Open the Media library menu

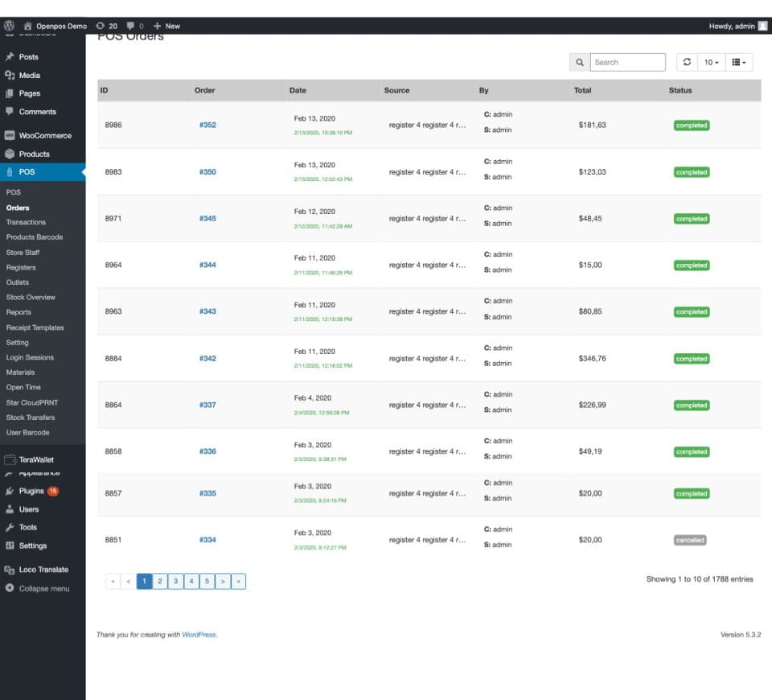pyautogui.click(x=30, y=76)
